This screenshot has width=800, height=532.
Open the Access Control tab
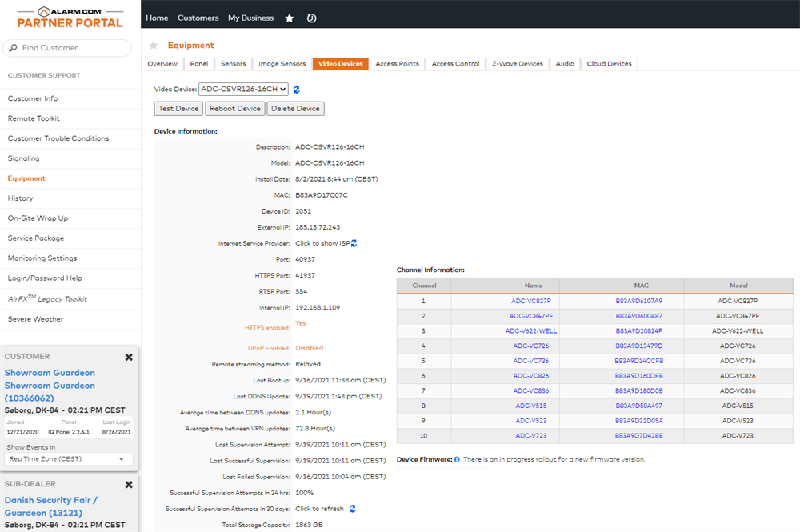(x=456, y=64)
